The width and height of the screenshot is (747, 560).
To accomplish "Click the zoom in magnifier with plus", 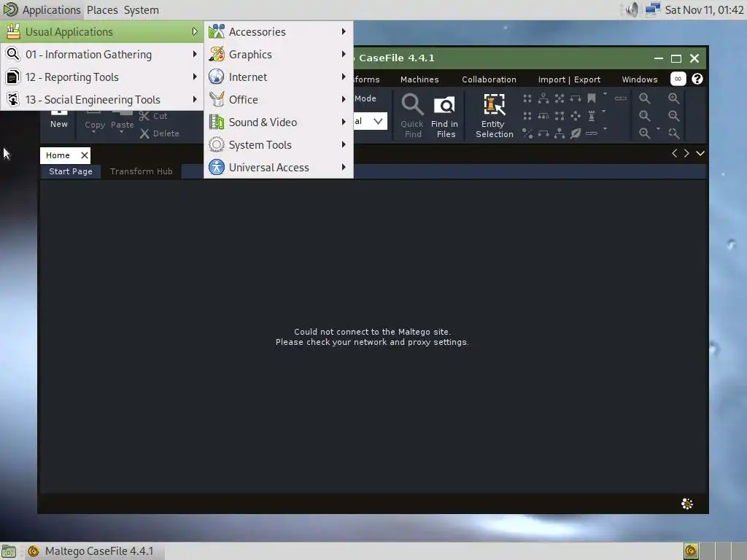I will (x=673, y=98).
